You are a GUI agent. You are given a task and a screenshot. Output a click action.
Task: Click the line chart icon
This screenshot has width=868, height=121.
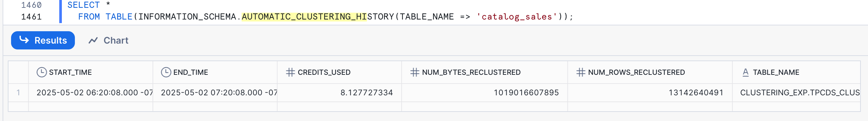tap(93, 40)
